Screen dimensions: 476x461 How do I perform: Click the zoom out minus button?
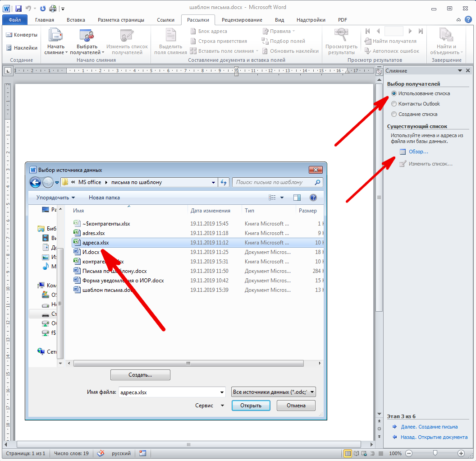pyautogui.click(x=409, y=453)
